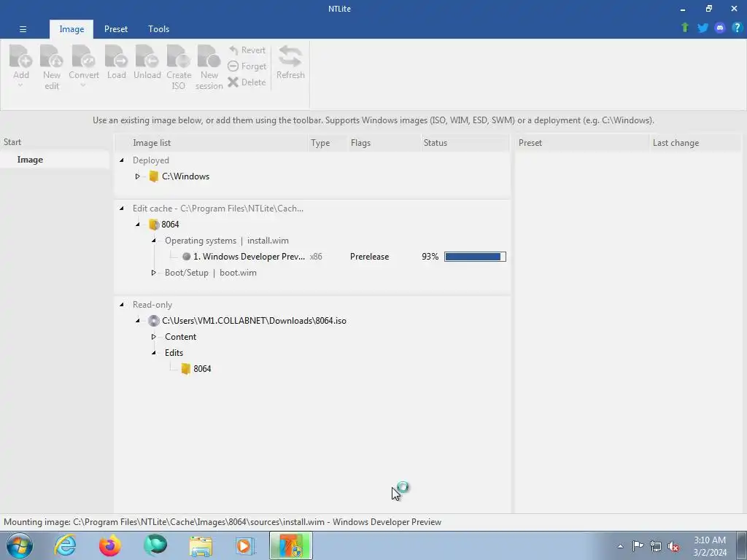Click the NTLite taskbar button
This screenshot has height=560, width=747.
pos(290,545)
